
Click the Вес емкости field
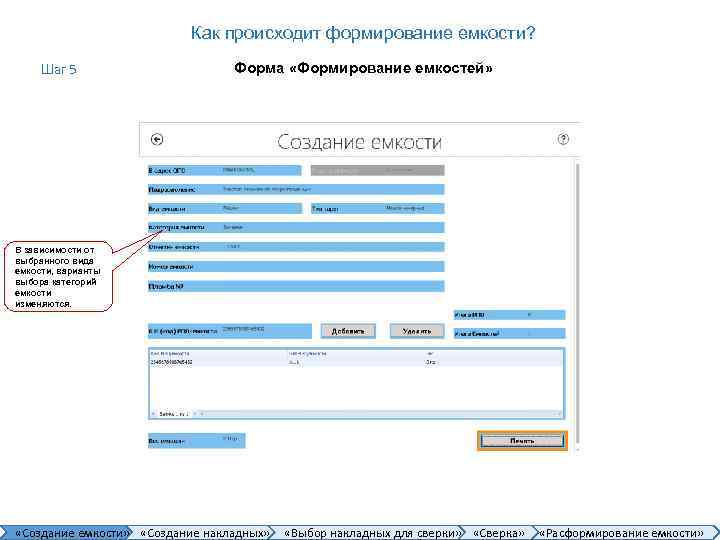tap(197, 441)
